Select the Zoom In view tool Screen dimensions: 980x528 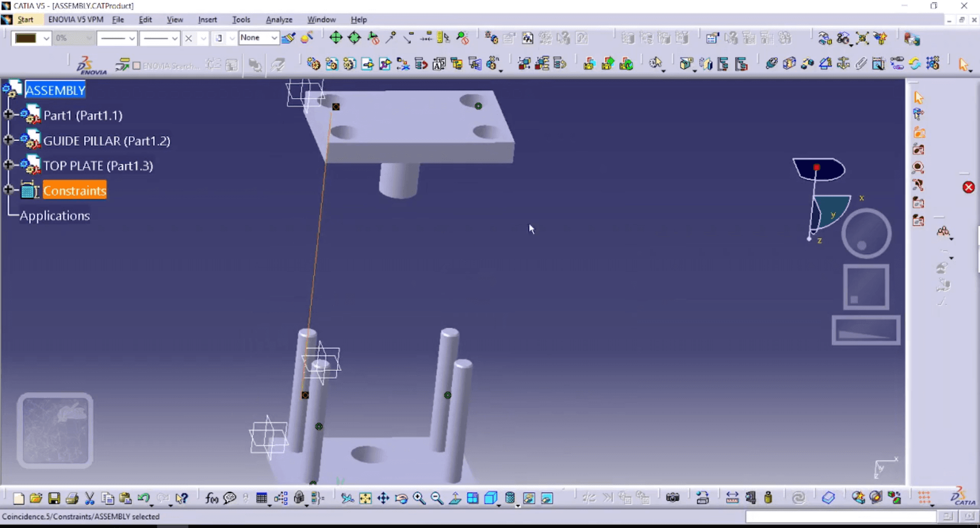pyautogui.click(x=420, y=498)
